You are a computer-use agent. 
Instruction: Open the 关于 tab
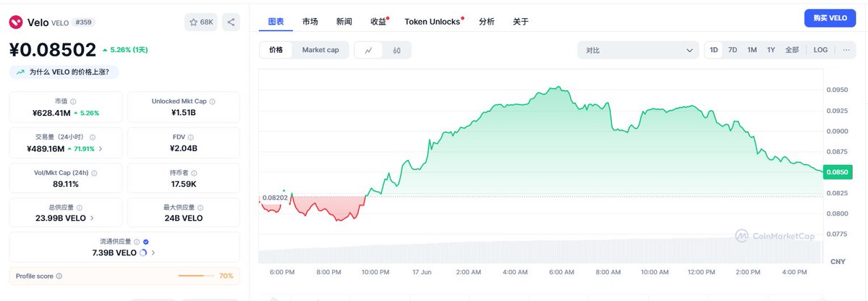coord(521,22)
